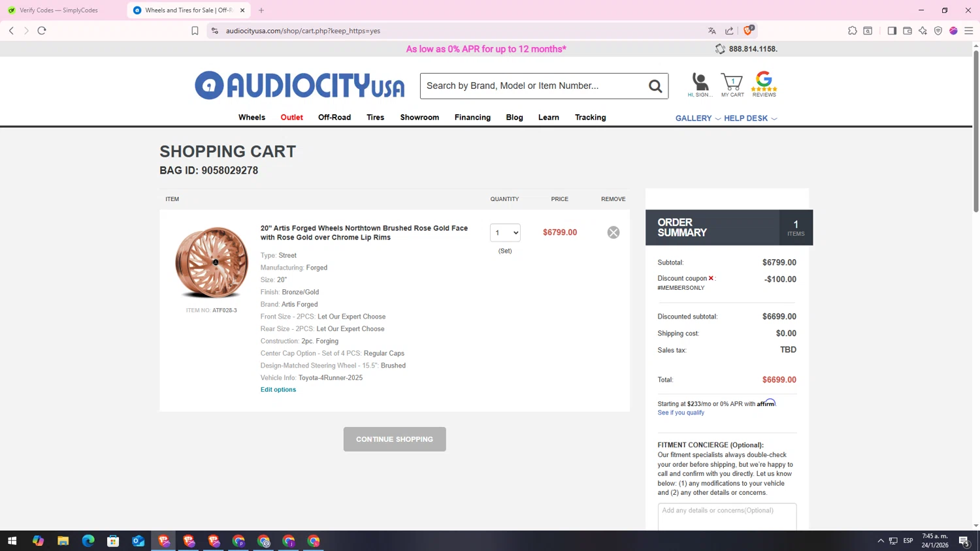Image resolution: width=980 pixels, height=551 pixels.
Task: Open Brave wallet icon
Action: (x=907, y=31)
